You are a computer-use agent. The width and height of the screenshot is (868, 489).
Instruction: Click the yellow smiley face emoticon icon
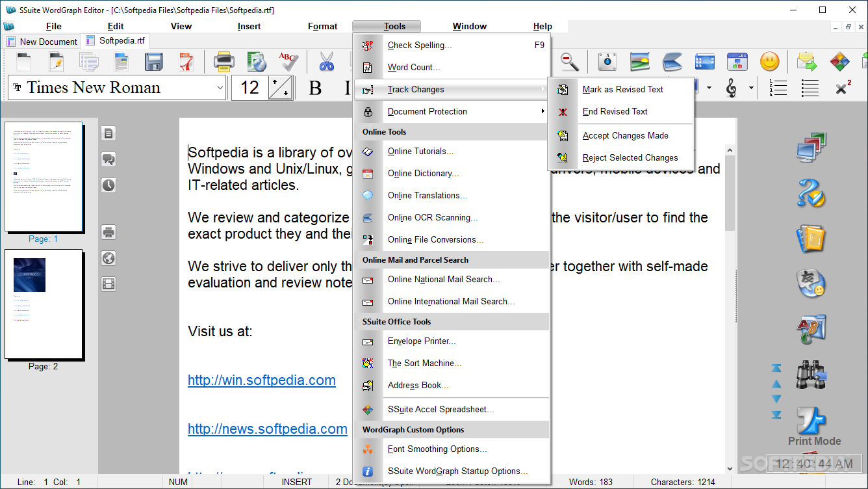tap(770, 62)
